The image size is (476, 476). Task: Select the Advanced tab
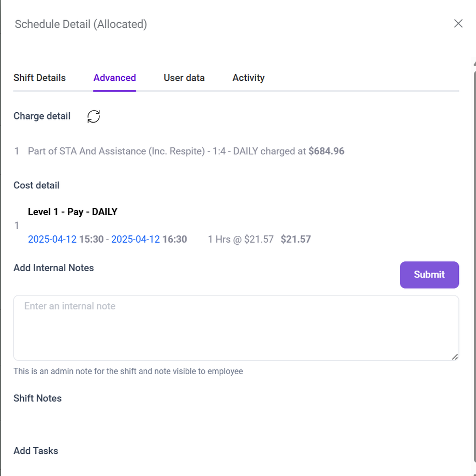[114, 78]
